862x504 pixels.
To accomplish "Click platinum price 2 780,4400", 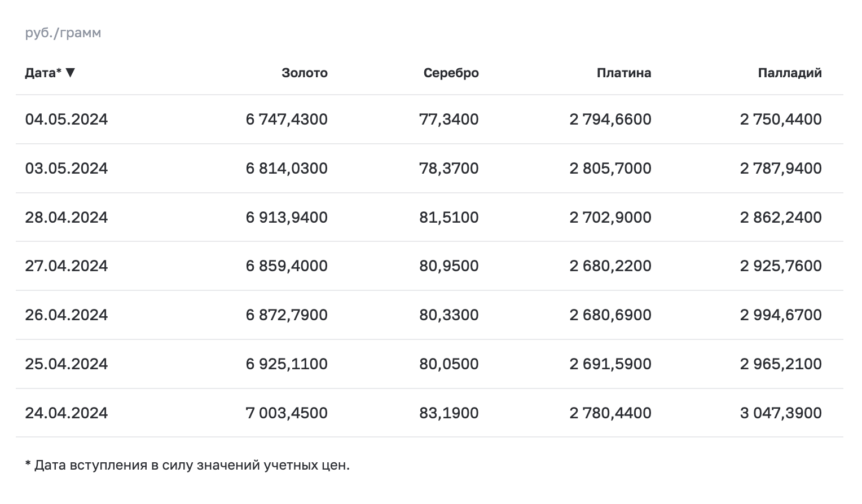I will click(610, 413).
